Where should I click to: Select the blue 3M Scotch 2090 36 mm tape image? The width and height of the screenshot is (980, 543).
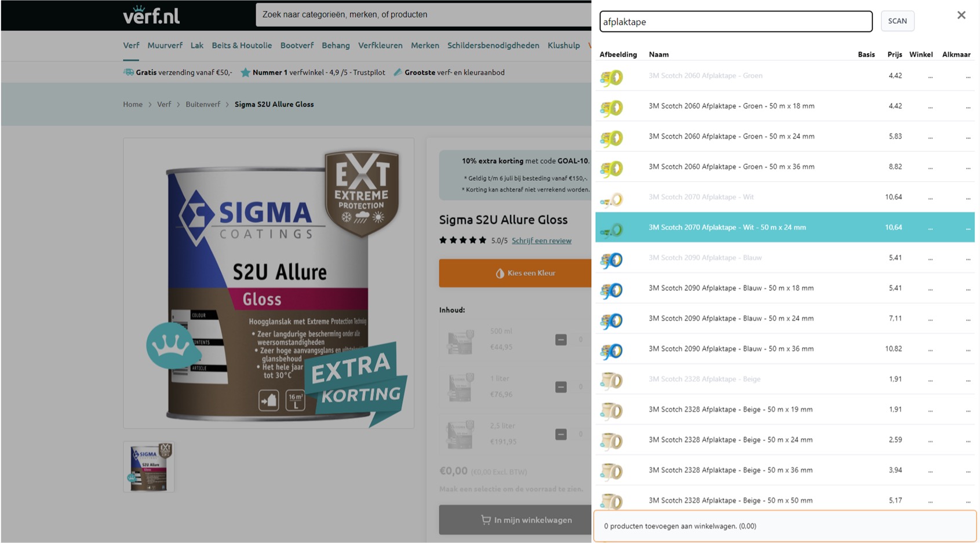(611, 350)
